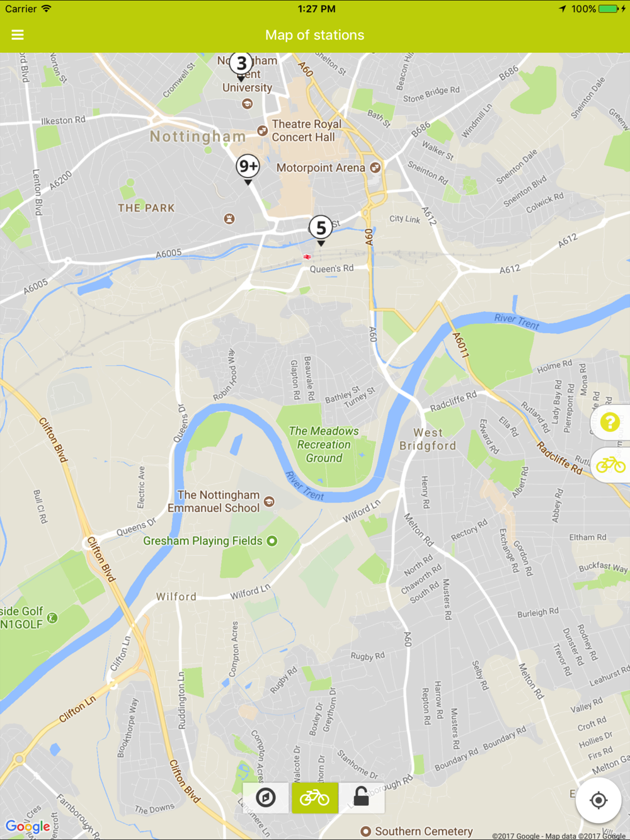
Task: Toggle the padlock filter
Action: (x=361, y=798)
